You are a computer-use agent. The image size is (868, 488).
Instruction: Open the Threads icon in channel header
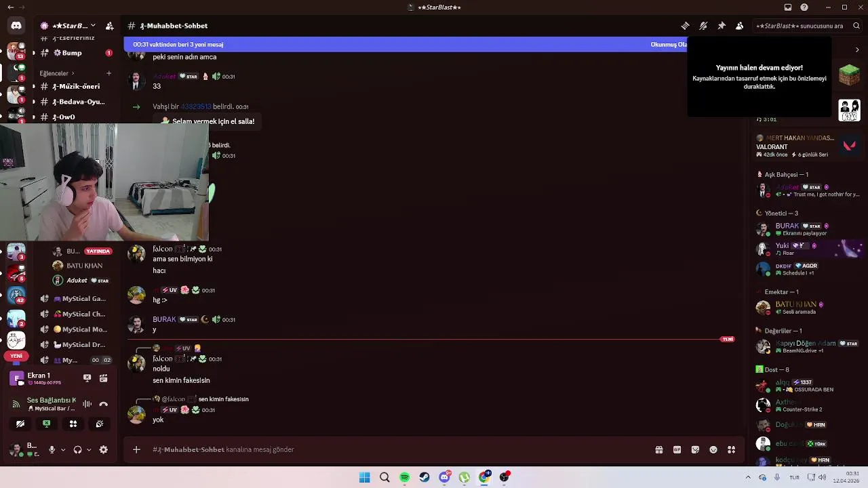point(685,26)
